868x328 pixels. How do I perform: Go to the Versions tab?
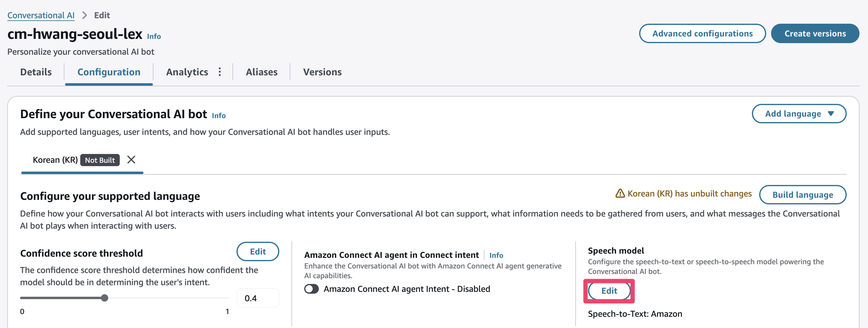[322, 72]
